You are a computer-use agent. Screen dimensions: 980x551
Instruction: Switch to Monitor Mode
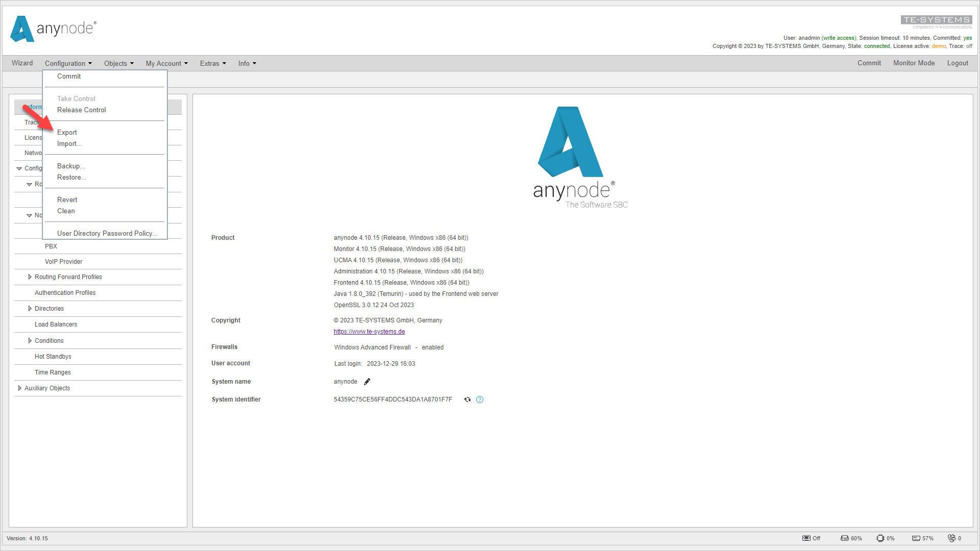(914, 63)
